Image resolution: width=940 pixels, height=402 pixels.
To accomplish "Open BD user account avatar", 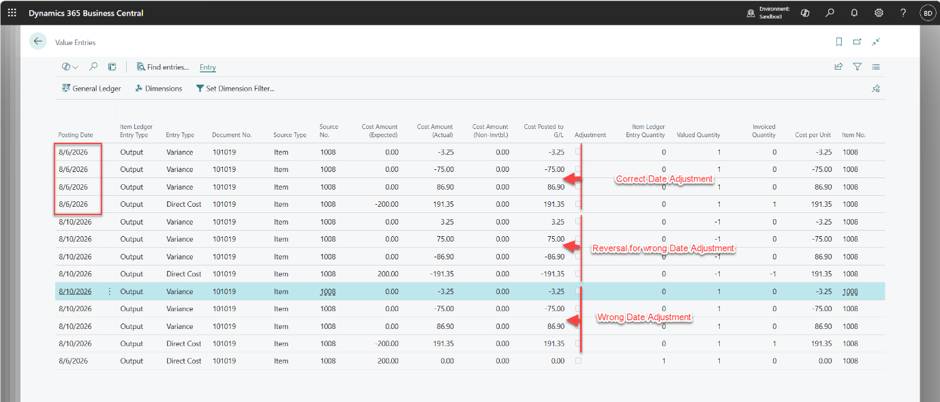I will pos(927,13).
